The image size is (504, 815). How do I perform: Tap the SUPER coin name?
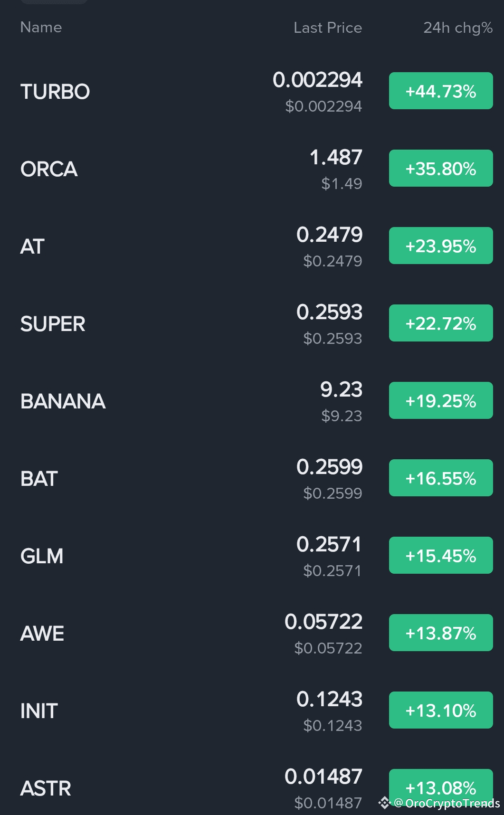(x=53, y=324)
